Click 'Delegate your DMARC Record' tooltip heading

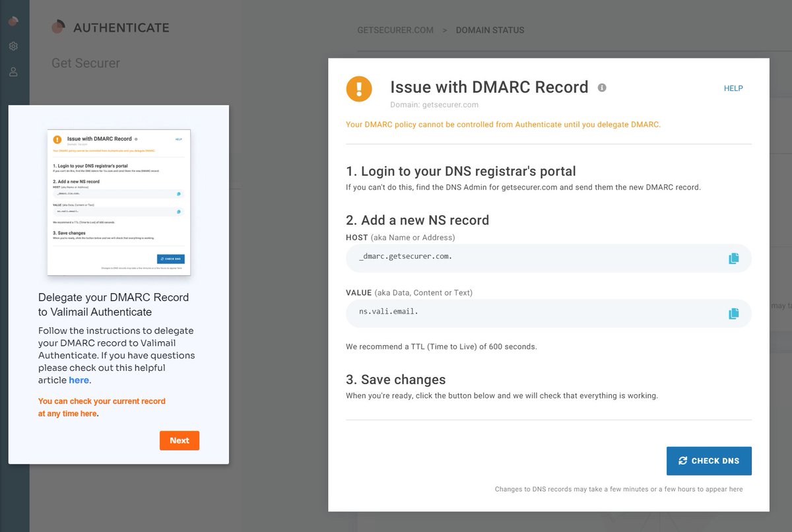(x=114, y=304)
